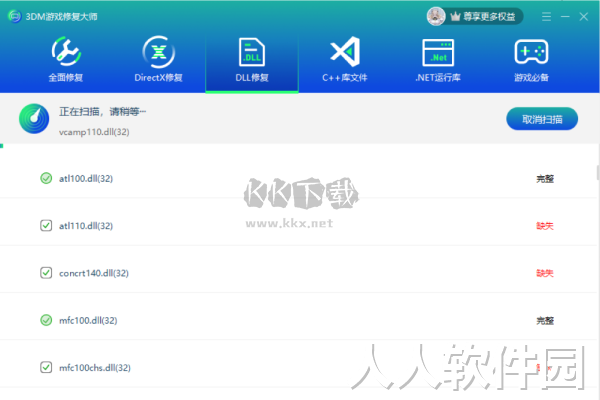Select the concrt140.dll(32) file name

pos(94,273)
